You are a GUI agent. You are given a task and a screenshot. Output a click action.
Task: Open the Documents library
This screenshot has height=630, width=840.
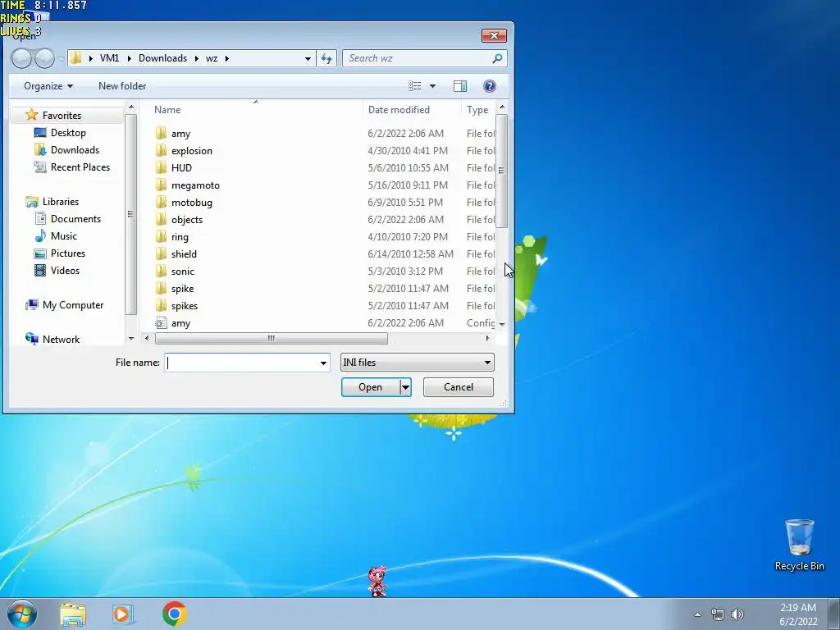(75, 218)
